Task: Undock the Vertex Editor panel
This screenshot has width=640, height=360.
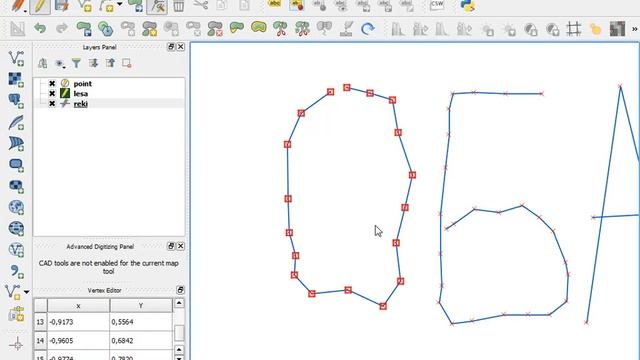Action: click(x=180, y=290)
